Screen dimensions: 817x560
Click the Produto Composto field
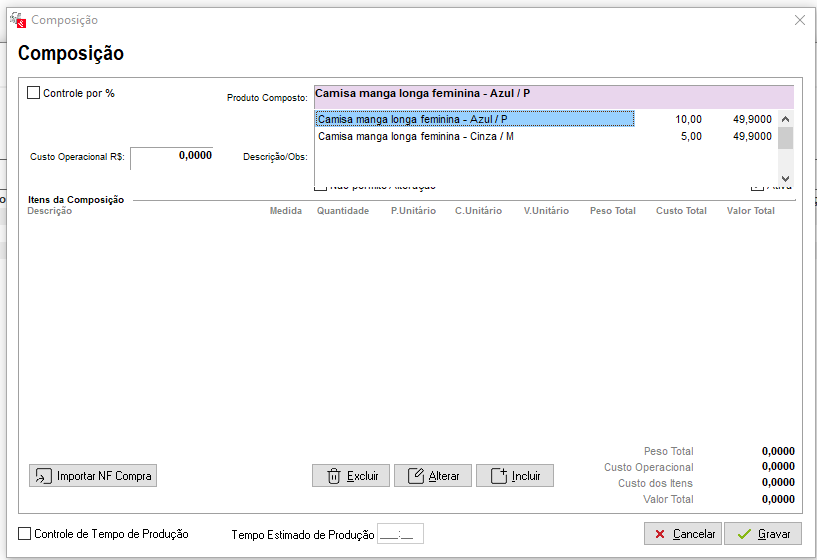(553, 95)
